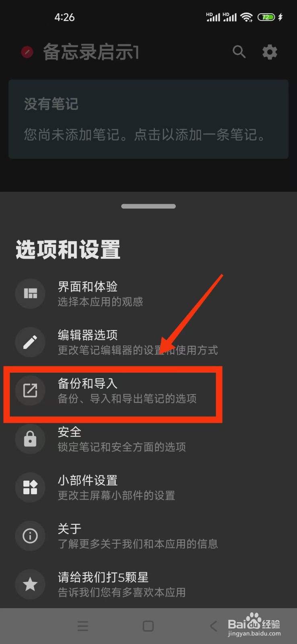The height and width of the screenshot is (644, 297).
Task: Tap the search magnifier icon
Action: pyautogui.click(x=239, y=52)
